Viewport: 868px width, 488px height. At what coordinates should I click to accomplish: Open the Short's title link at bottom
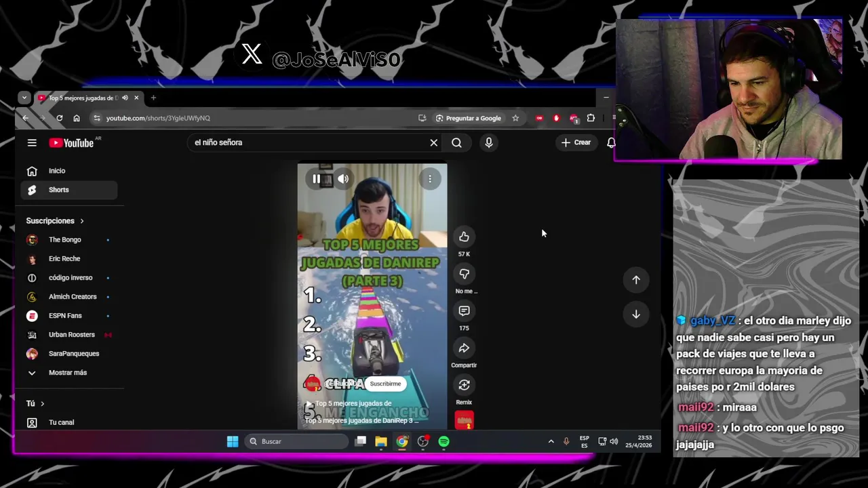[x=362, y=420]
